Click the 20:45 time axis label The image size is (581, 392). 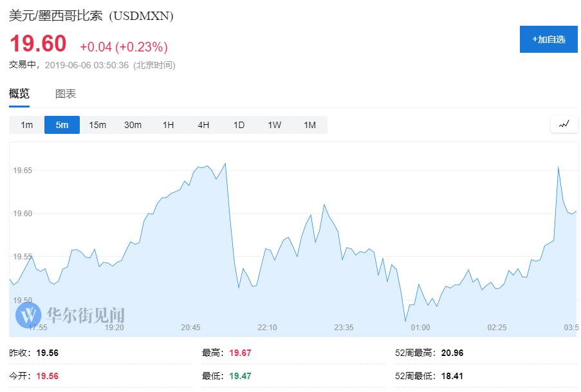tap(190, 328)
